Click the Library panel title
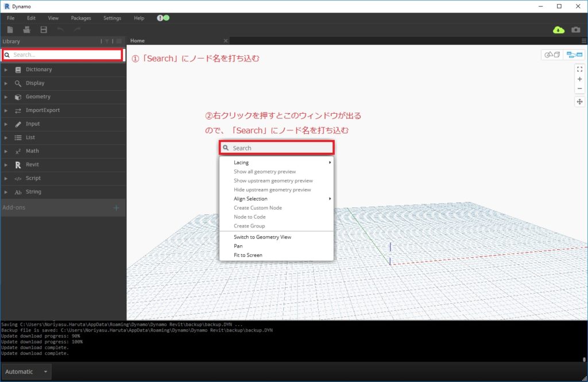 [x=11, y=41]
